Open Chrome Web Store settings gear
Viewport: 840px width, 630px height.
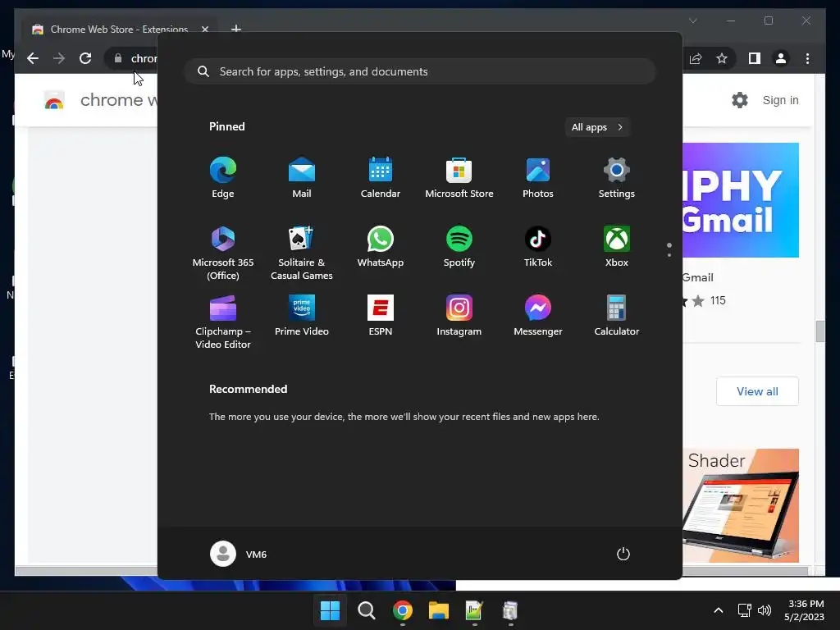pos(740,100)
